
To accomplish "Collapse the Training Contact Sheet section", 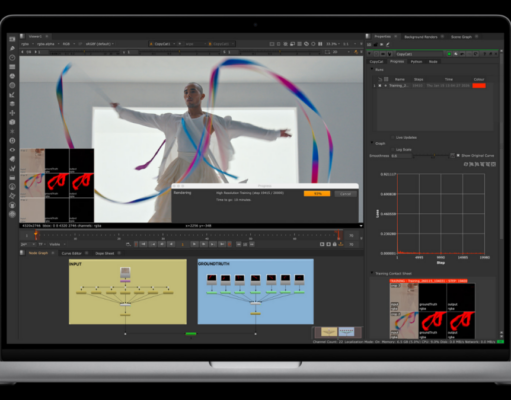I will click(372, 273).
